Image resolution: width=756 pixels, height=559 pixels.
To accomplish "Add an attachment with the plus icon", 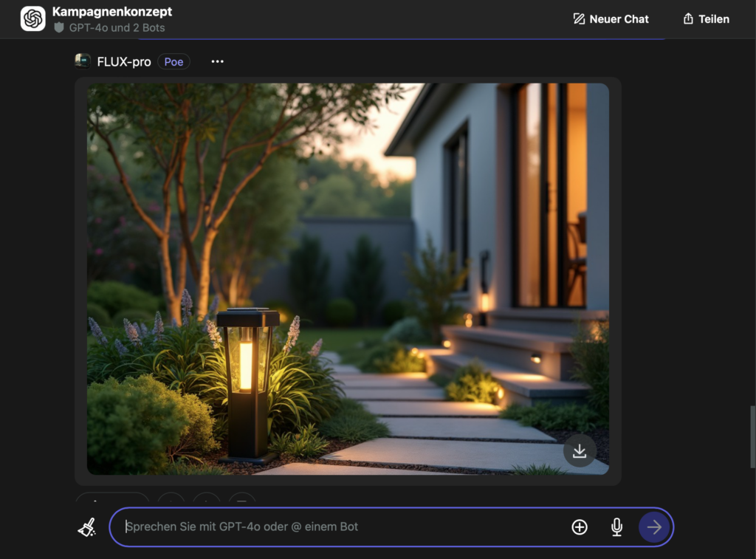I will click(x=580, y=527).
